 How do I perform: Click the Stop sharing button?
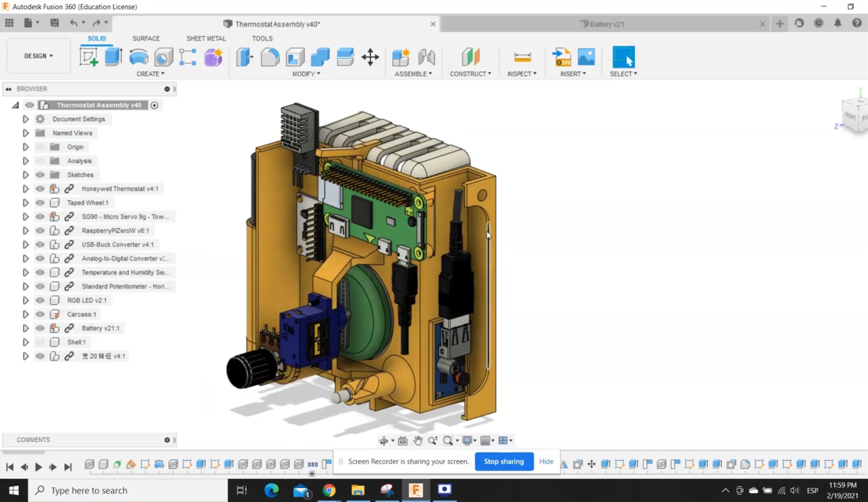coord(504,462)
